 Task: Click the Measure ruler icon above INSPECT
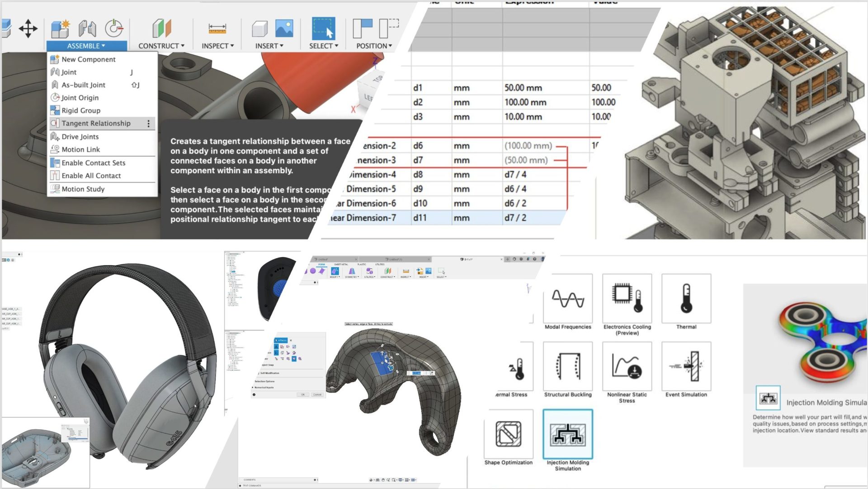point(217,28)
